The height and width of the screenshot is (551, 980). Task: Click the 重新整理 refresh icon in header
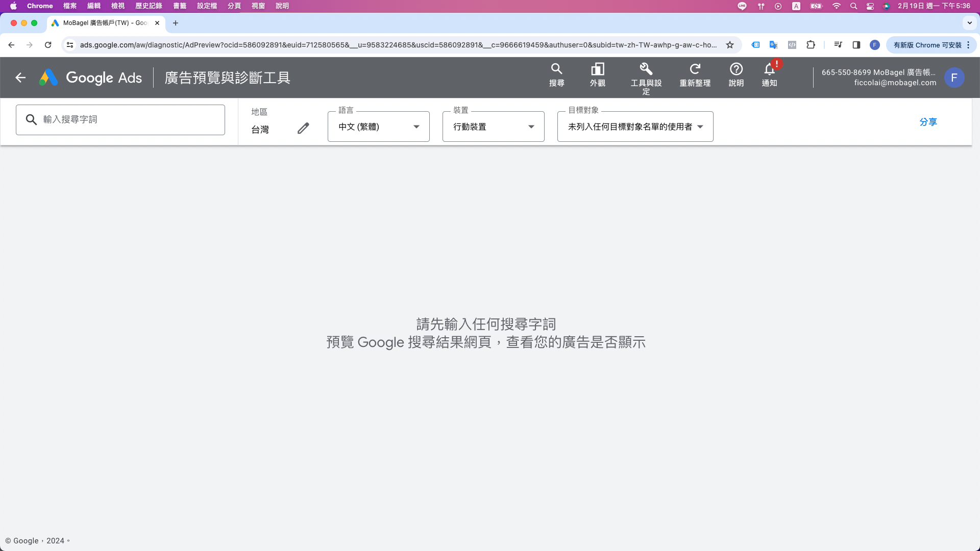(695, 74)
